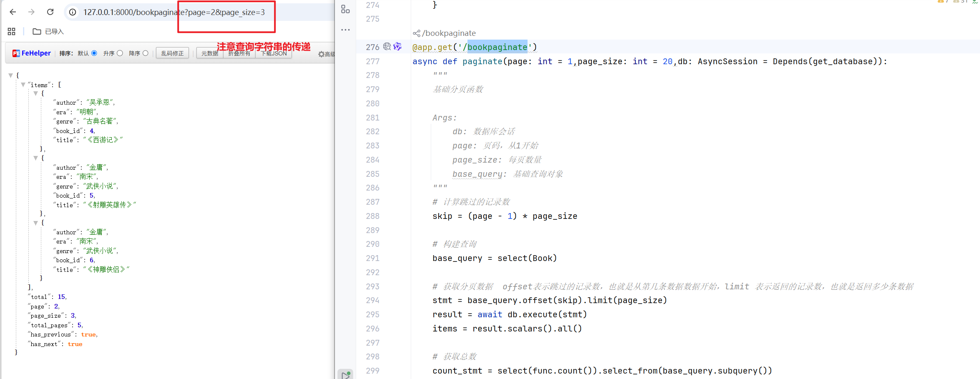Image resolution: width=980 pixels, height=379 pixels.
Task: Click the 下载JSON button
Action: point(274,53)
